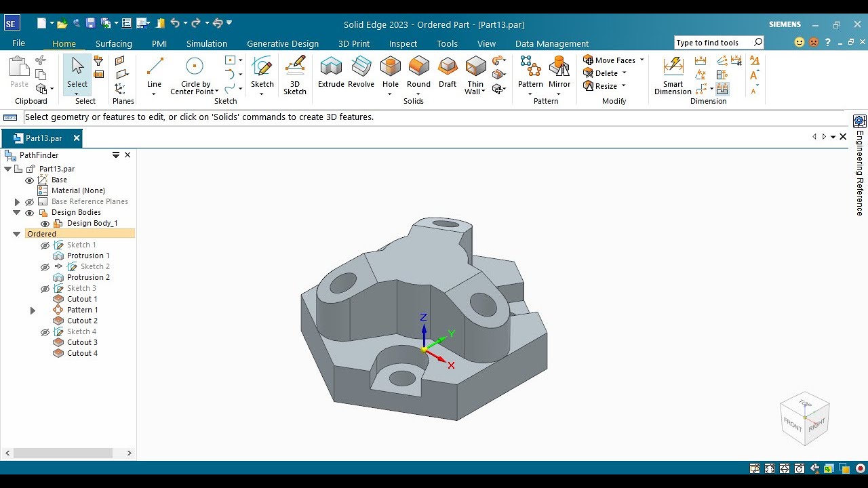Collapse the Design Bodies node

pos(17,212)
